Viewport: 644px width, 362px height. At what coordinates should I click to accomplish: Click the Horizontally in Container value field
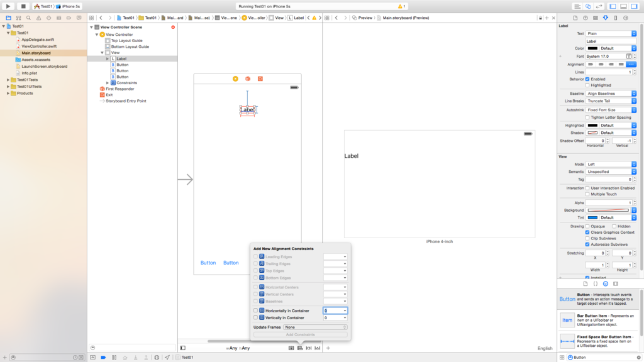[335, 310]
